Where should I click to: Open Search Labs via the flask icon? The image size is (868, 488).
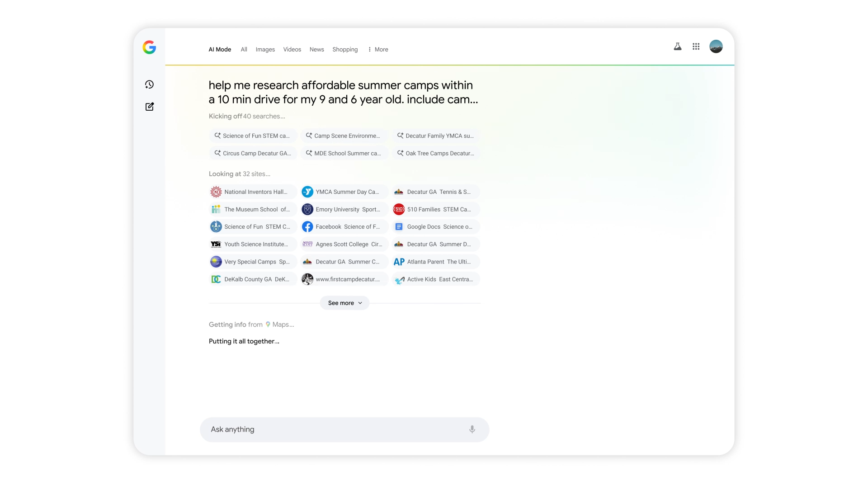677,47
